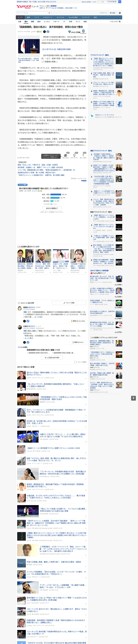Click the top-right web search button
The image size is (138, 644).
pyautogui.click(x=120, y=2)
